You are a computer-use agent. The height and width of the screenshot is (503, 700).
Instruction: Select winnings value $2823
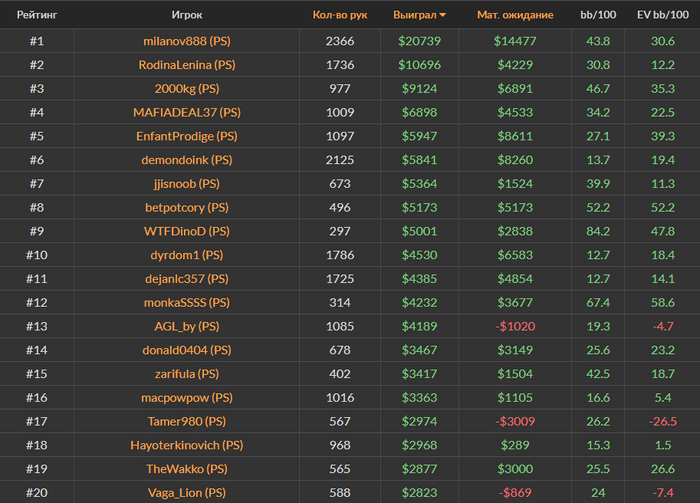[419, 493]
